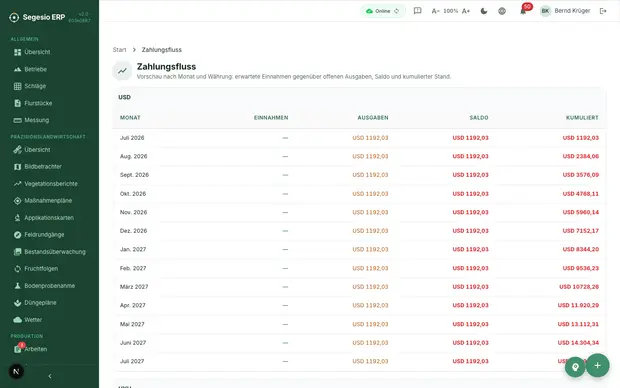Click the floating plus add button
620x388 pixels.
pos(597,365)
